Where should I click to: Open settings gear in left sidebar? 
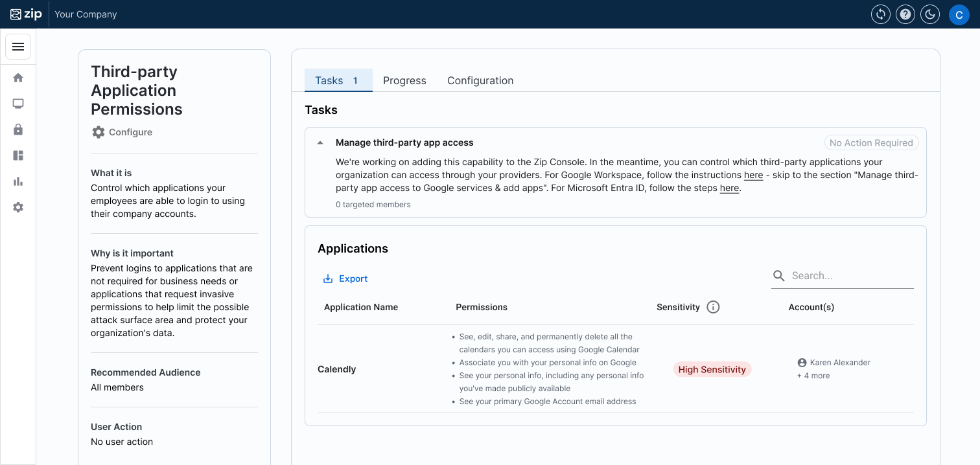click(x=18, y=207)
